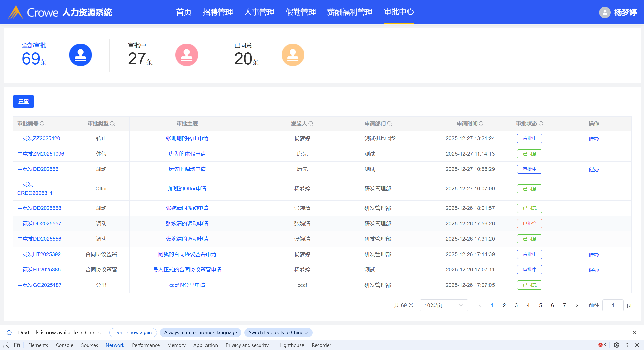The image size is (644, 352).
Task: Click the search icon beside 申请时间 header
Action: [x=481, y=124]
